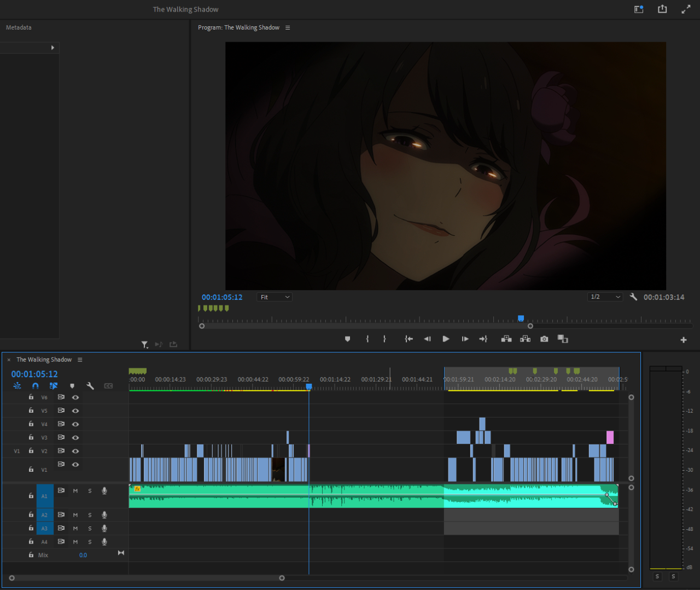Click the timeline timecode 00:01:05:12

tap(34, 374)
